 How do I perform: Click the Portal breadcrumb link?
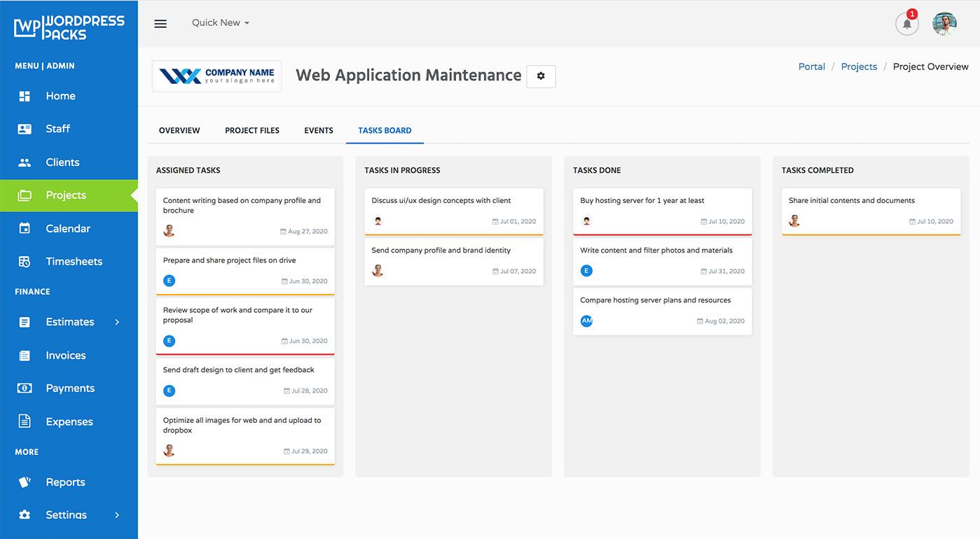point(811,66)
